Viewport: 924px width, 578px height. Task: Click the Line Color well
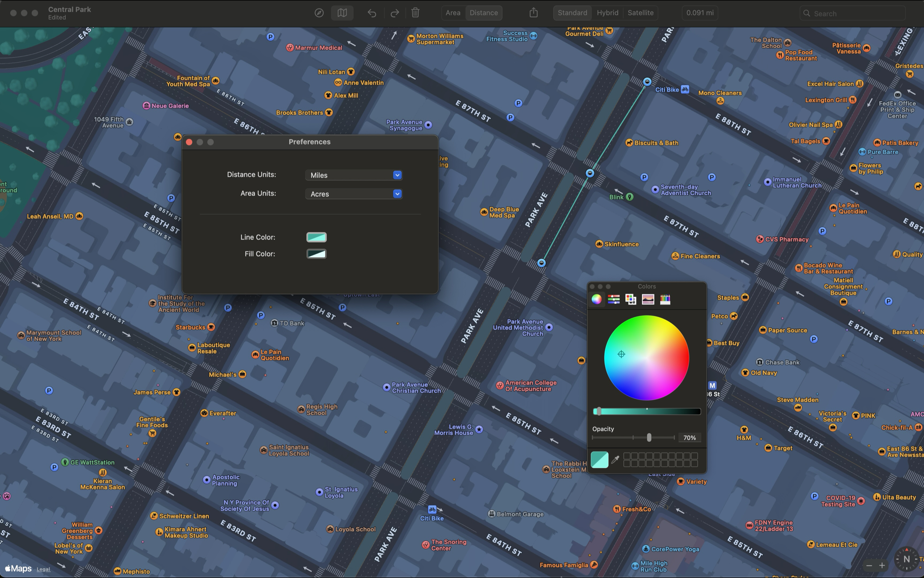[317, 237]
